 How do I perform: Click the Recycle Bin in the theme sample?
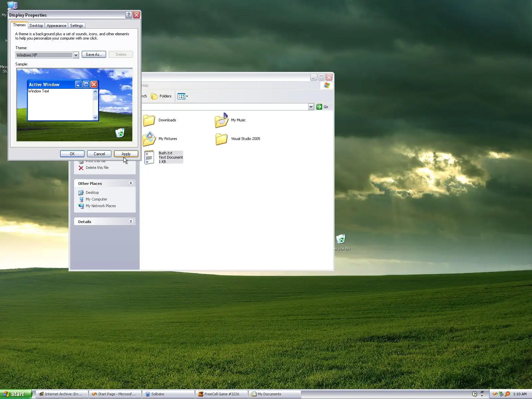(x=120, y=133)
